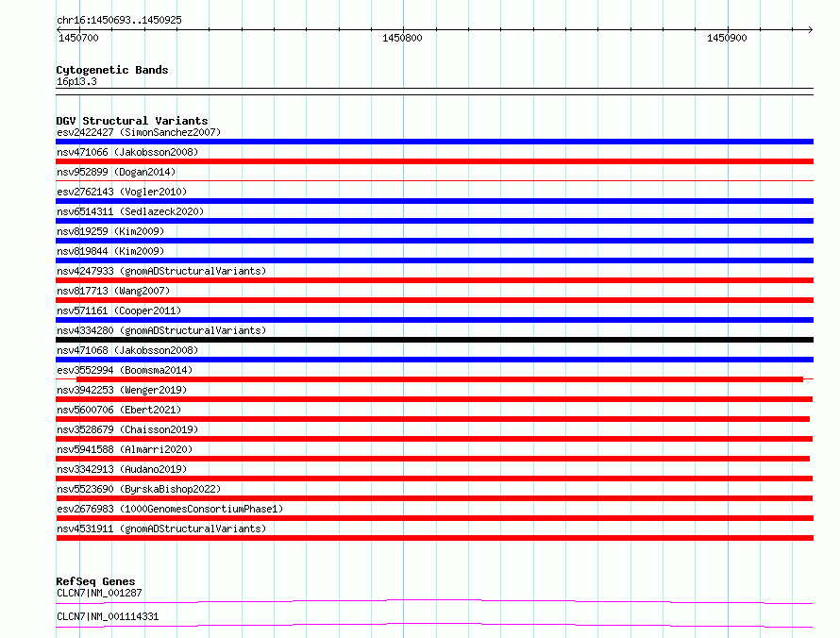840x638 pixels.
Task: Select the 16p13.3 cytogenetic band glyph
Action: click(x=434, y=92)
